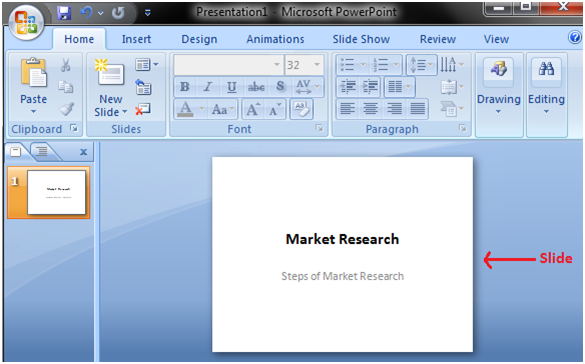Customize the Quick Access Toolbar

coord(147,13)
